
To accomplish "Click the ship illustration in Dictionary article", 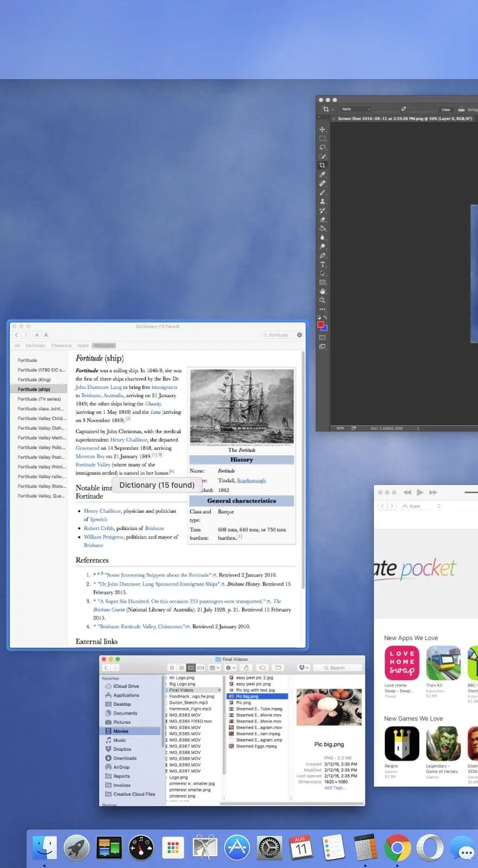I will pyautogui.click(x=242, y=407).
